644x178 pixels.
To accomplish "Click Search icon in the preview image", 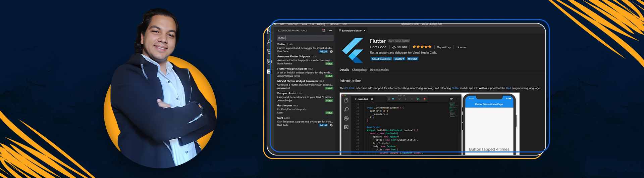I will [346, 109].
